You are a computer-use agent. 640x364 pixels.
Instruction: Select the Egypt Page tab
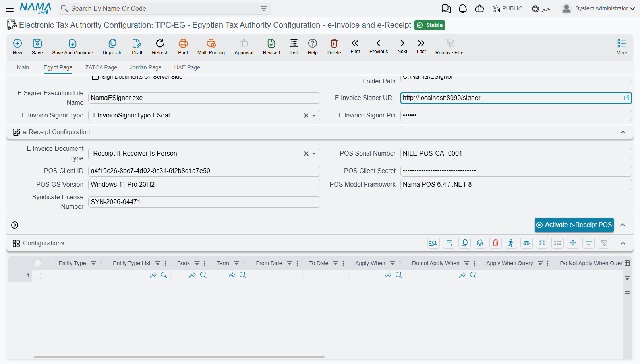tap(58, 67)
